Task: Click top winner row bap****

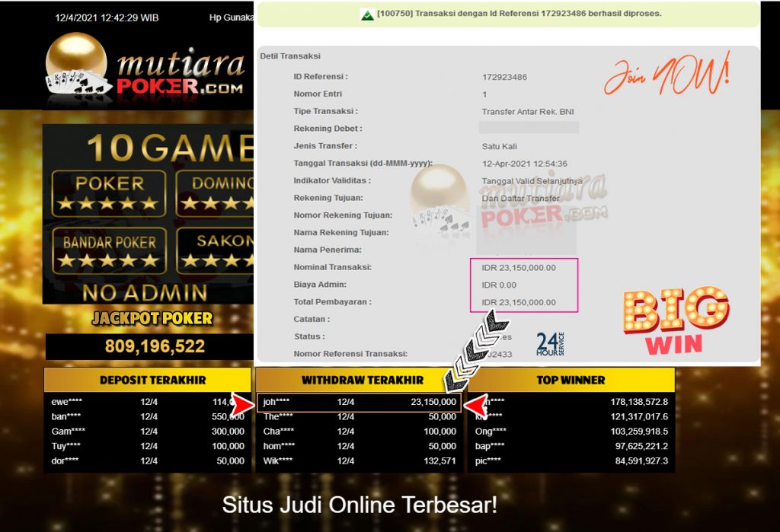Action: click(571, 446)
